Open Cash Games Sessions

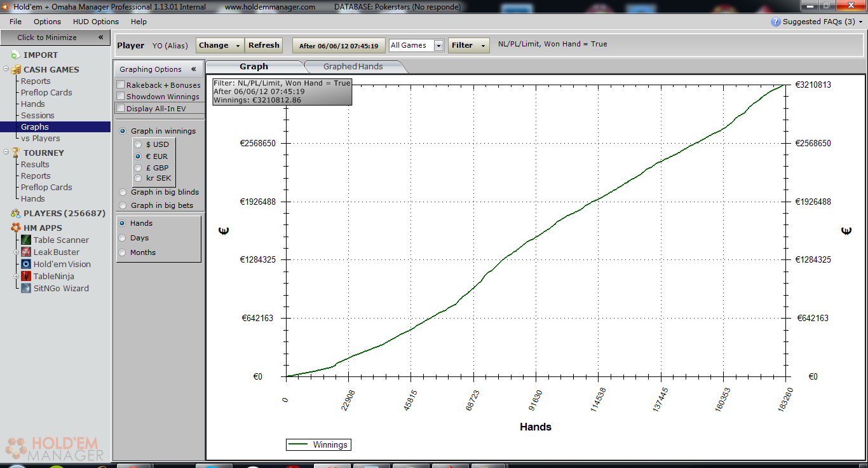[x=37, y=115]
